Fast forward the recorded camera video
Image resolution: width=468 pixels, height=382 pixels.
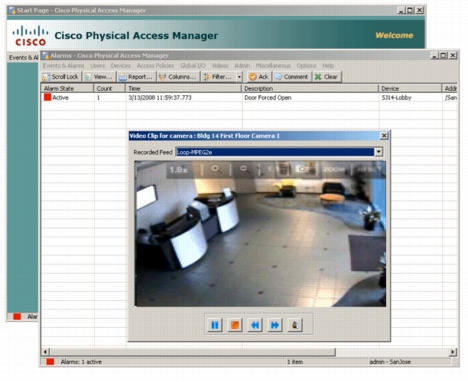click(275, 325)
